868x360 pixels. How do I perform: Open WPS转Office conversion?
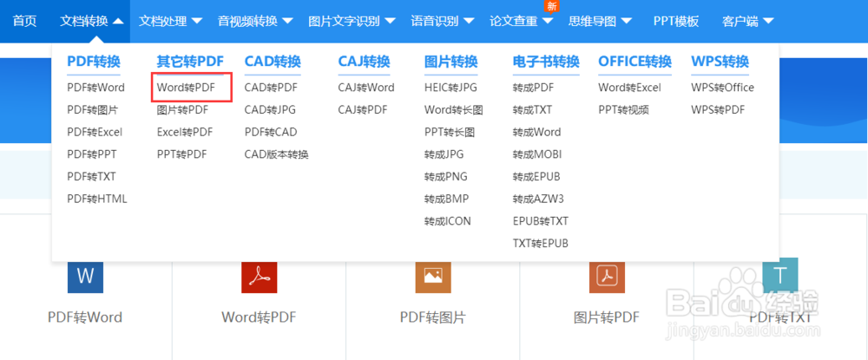click(722, 88)
